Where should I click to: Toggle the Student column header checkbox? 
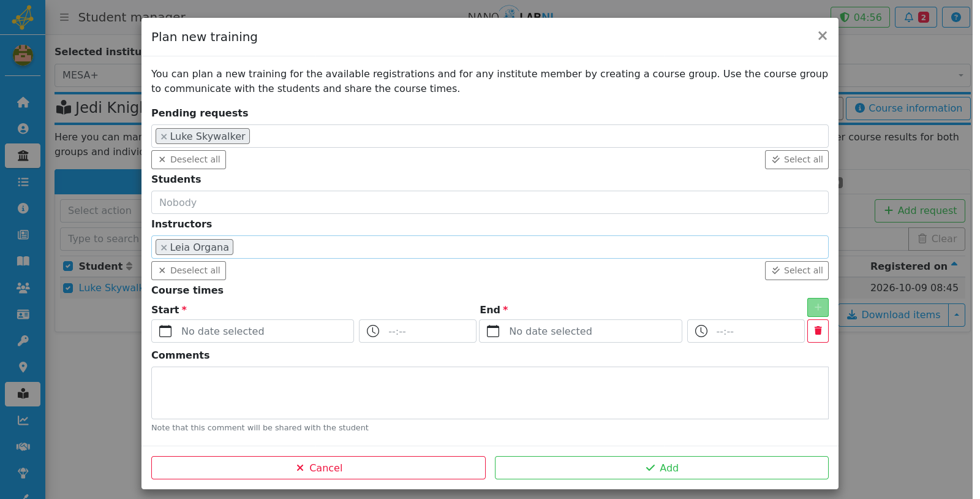click(68, 266)
